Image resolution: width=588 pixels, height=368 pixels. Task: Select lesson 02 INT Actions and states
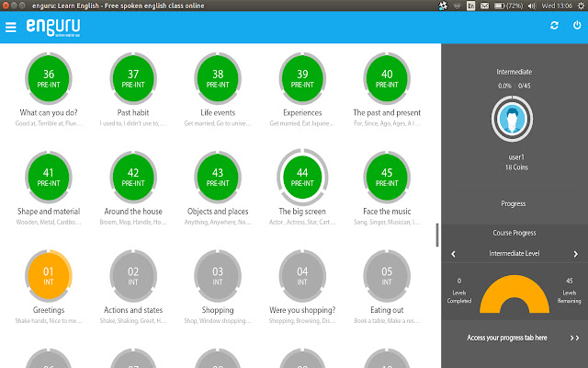pyautogui.click(x=133, y=276)
